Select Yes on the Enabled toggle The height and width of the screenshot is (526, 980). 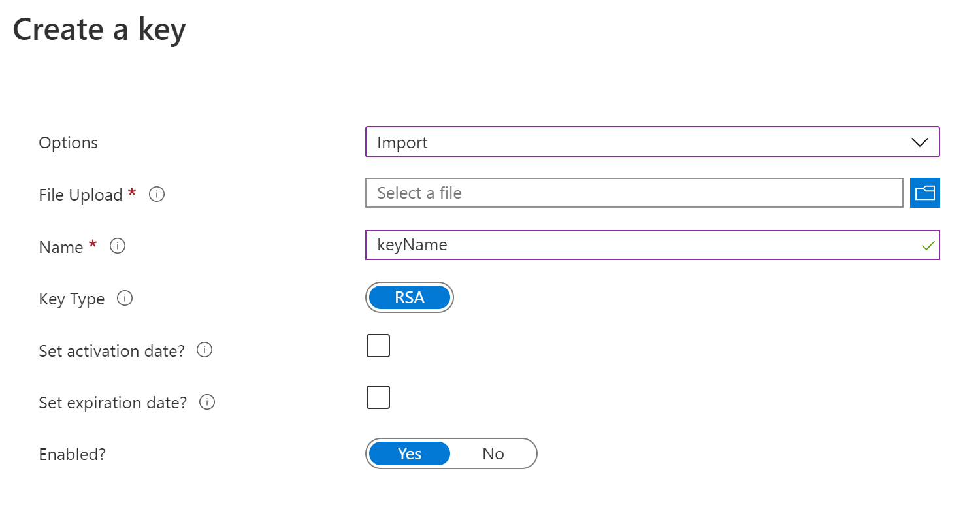pyautogui.click(x=410, y=453)
